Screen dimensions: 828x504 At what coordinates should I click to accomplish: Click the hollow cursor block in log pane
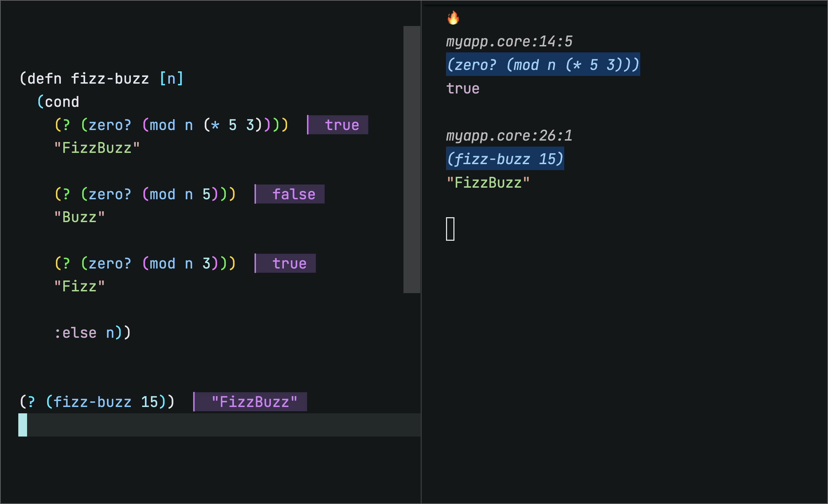pyautogui.click(x=450, y=229)
